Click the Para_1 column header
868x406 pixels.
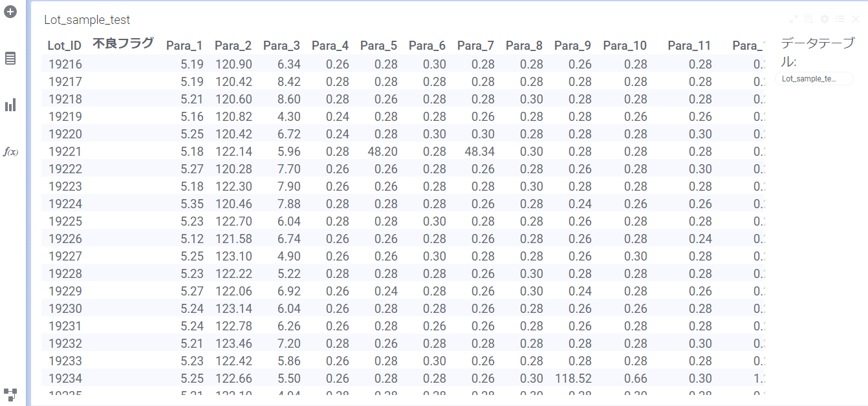click(x=184, y=46)
